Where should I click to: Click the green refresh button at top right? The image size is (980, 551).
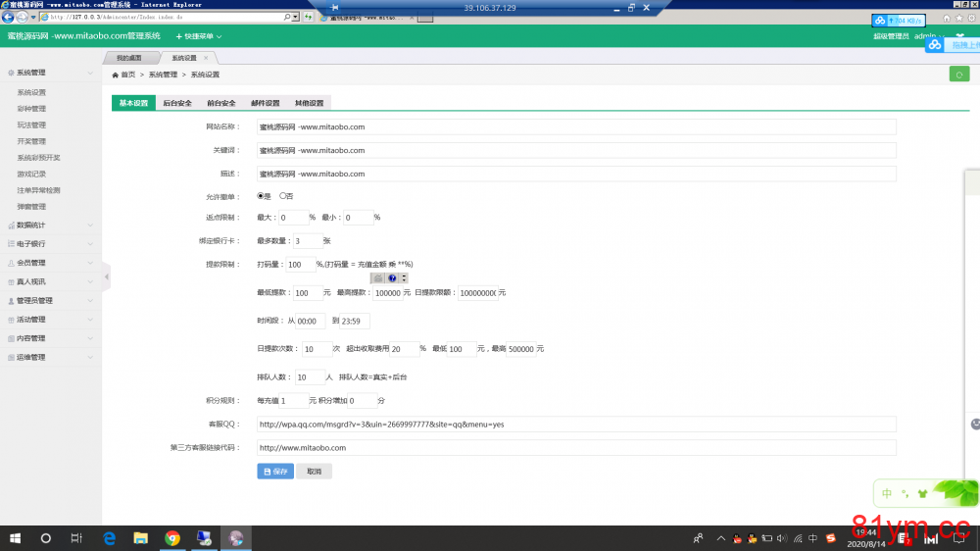958,75
